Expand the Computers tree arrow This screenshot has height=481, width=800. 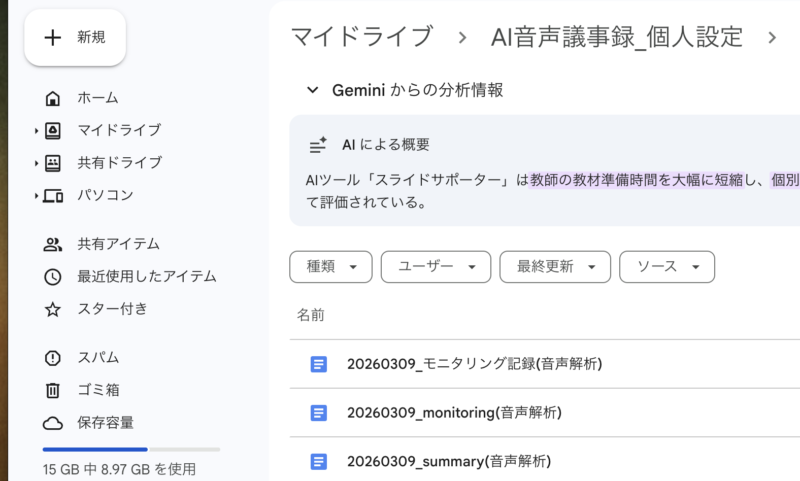tap(36, 195)
